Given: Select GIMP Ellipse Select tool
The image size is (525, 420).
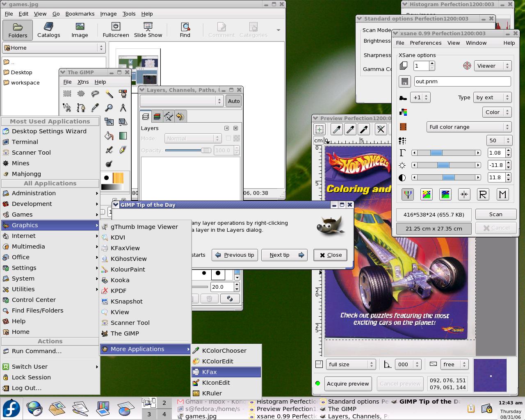Looking at the screenshot, I should click(81, 94).
